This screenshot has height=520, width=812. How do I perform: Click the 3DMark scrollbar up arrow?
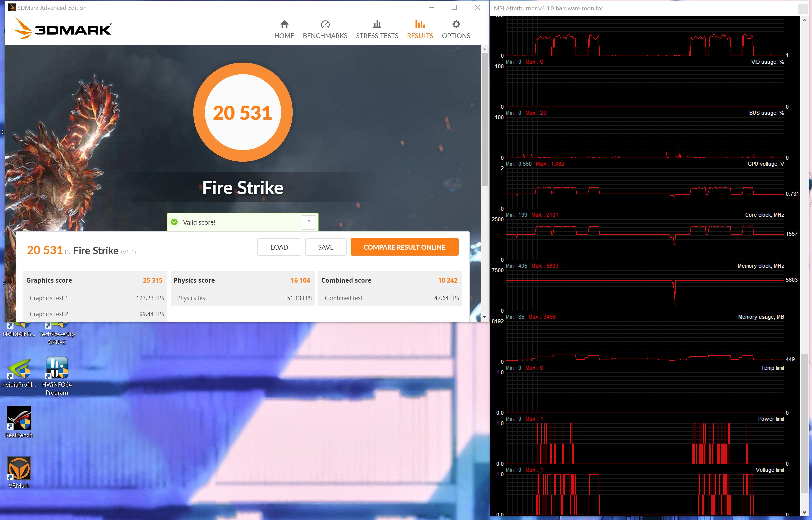[485, 49]
